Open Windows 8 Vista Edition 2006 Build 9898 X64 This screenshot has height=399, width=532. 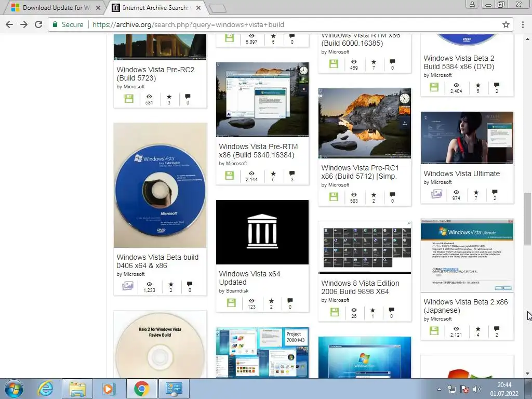360,287
